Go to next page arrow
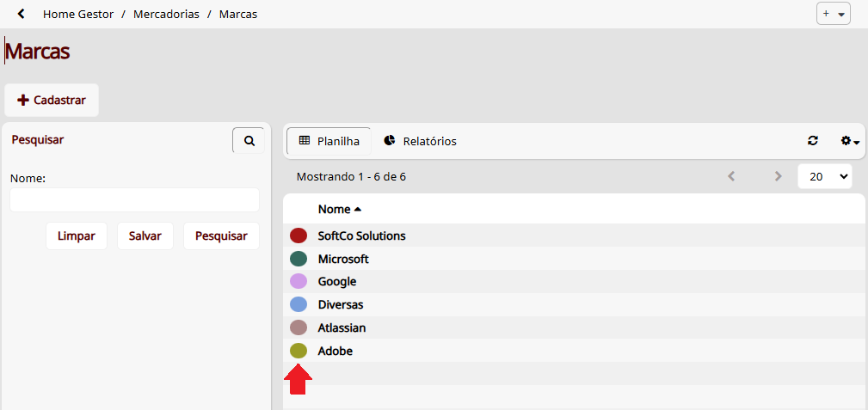This screenshot has width=868, height=410. coord(779,176)
